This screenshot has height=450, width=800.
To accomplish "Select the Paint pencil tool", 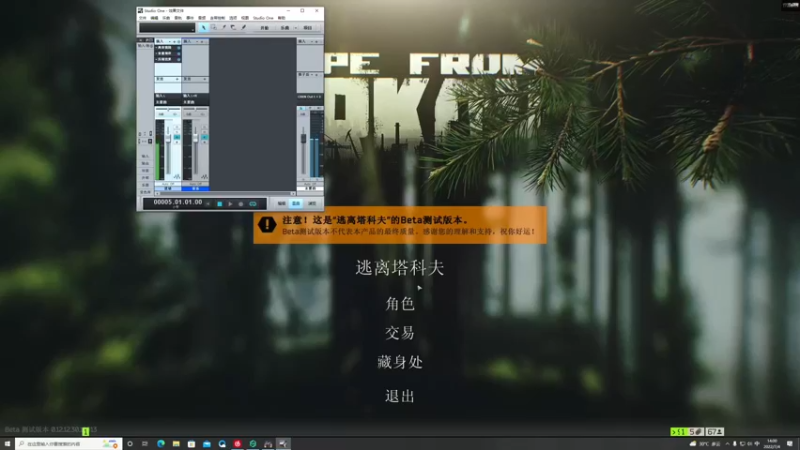I will pos(243,27).
